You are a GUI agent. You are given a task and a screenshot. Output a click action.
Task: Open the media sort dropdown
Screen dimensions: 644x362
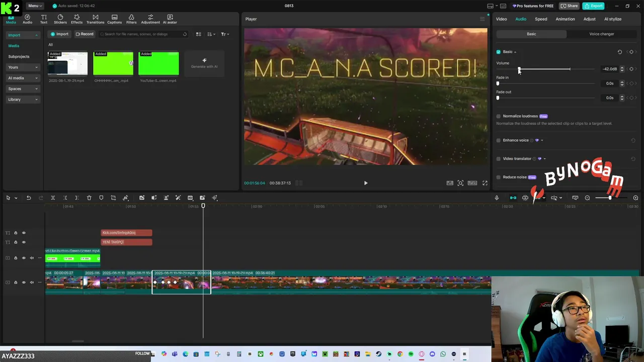pyautogui.click(x=211, y=34)
